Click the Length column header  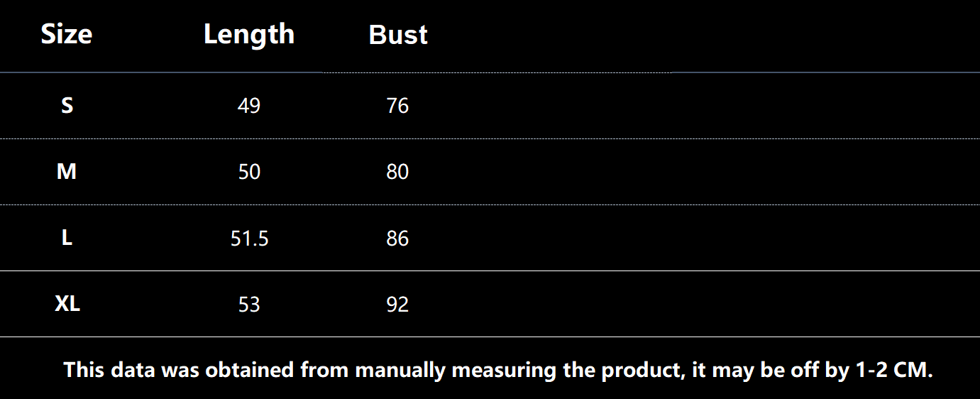248,35
